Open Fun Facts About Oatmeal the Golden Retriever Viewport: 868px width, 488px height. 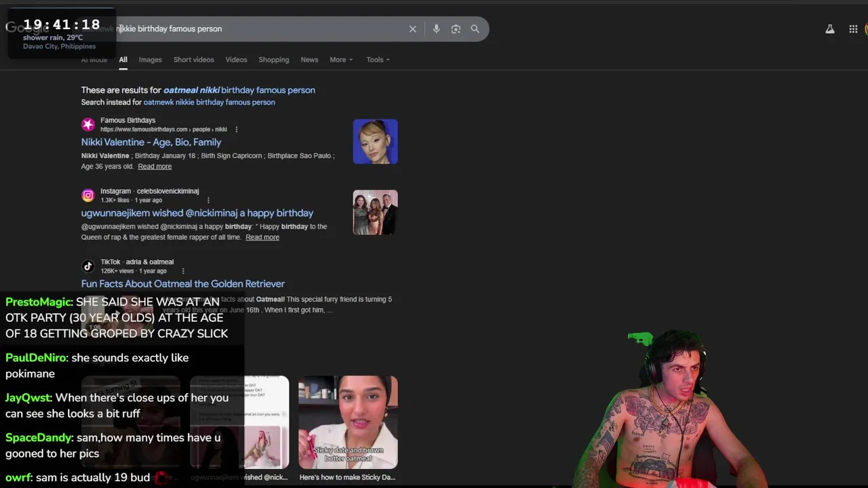pyautogui.click(x=183, y=284)
